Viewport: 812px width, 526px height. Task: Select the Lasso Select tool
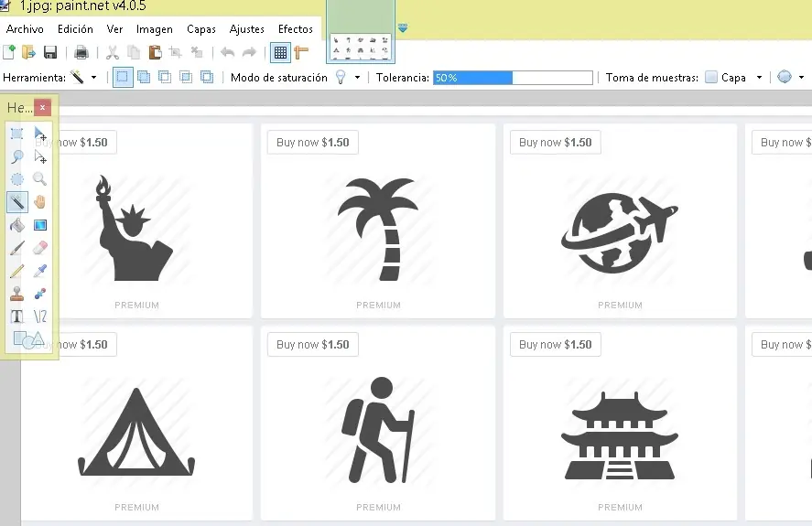tap(17, 156)
